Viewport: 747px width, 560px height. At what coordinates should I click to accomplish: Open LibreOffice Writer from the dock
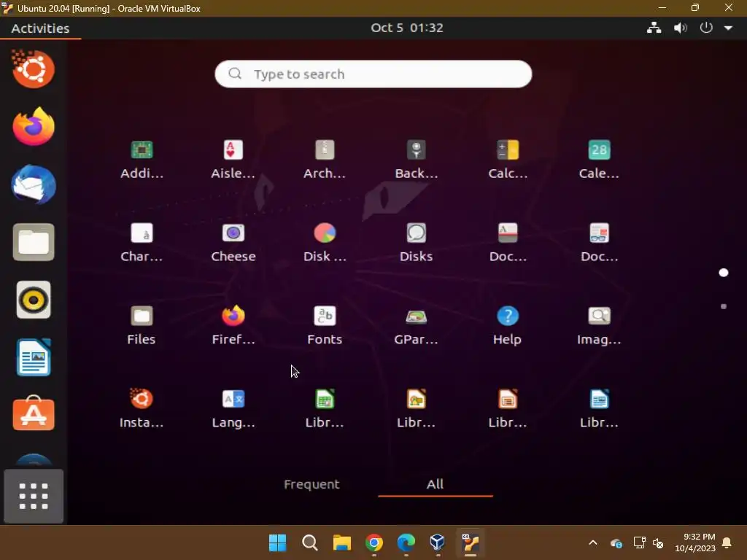34,357
